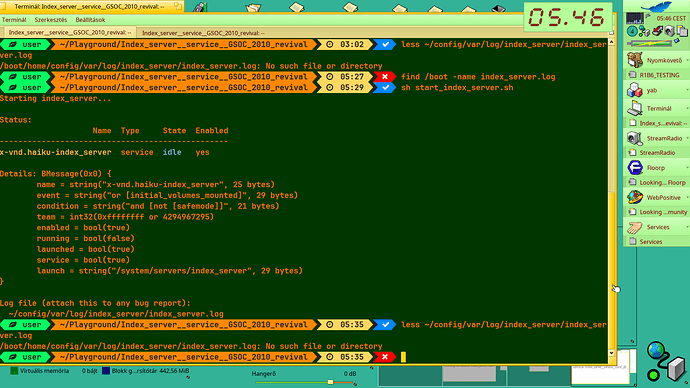690x388 pixels.
Task: Open the Szerkesztés menu
Action: pyautogui.click(x=51, y=20)
